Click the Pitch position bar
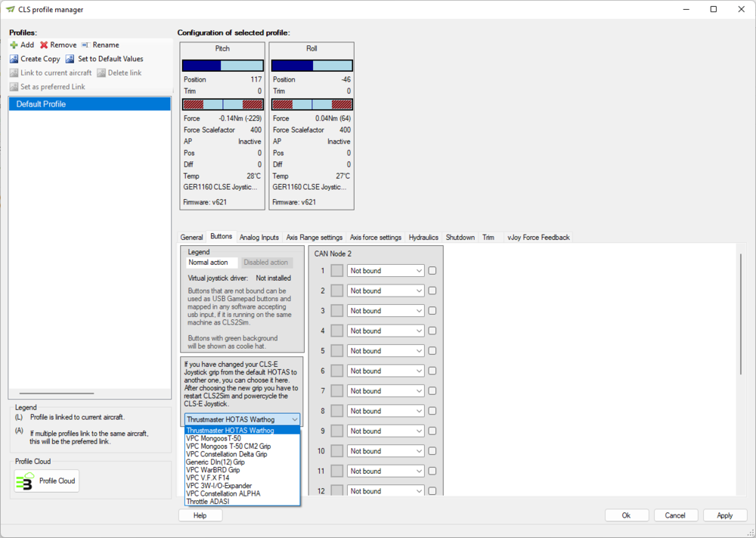Screen dimensions: 756x538 pyautogui.click(x=223, y=66)
